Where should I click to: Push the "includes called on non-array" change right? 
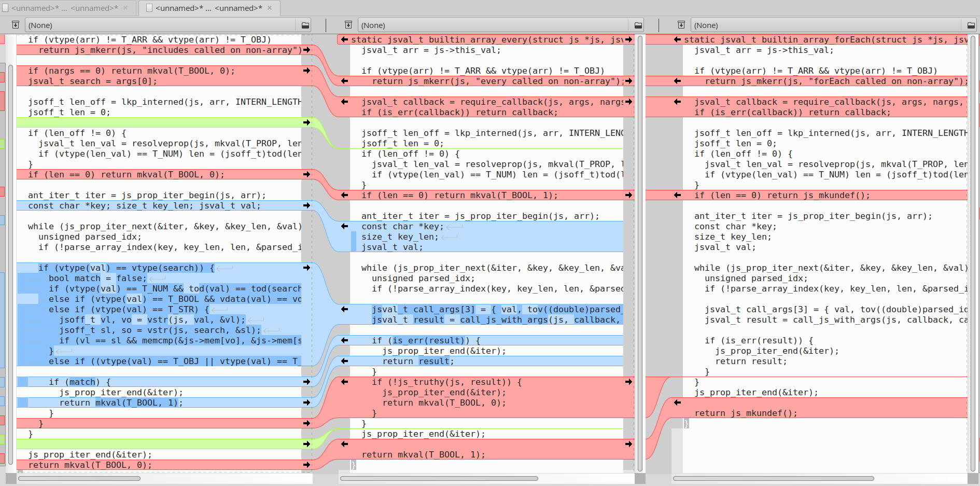point(306,50)
